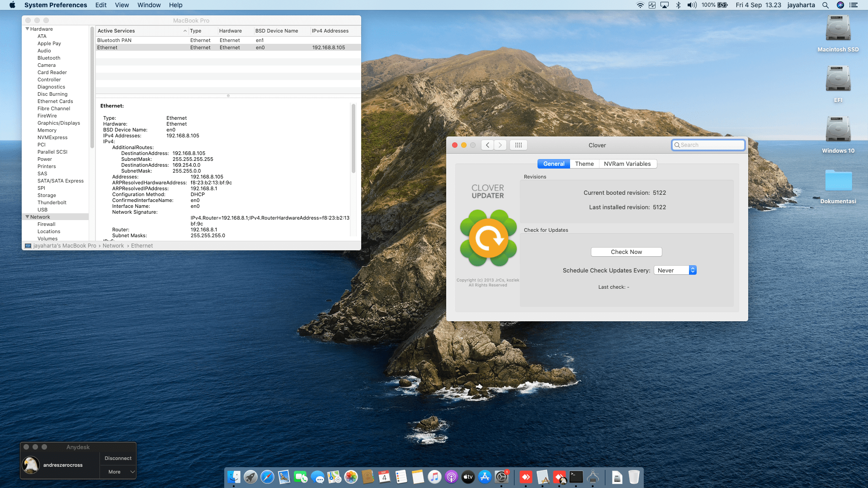Open Podcasts from the Dock
The height and width of the screenshot is (488, 868).
click(451, 477)
